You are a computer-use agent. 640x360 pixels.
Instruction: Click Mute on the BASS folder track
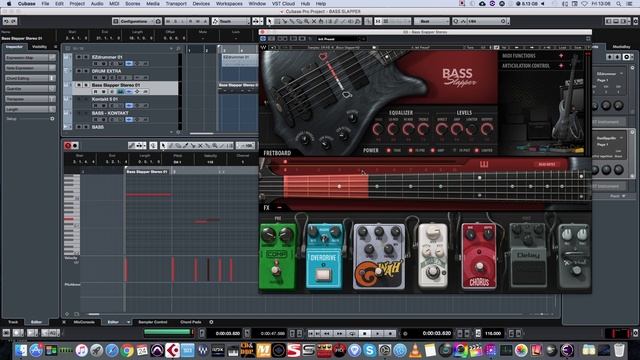[79, 127]
